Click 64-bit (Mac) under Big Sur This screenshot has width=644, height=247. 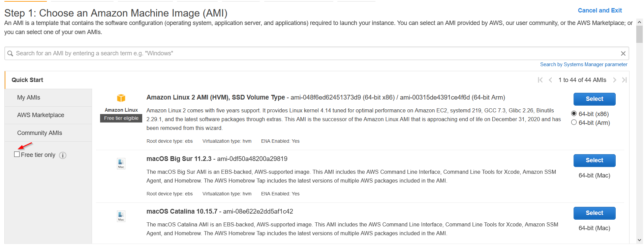[x=594, y=175]
